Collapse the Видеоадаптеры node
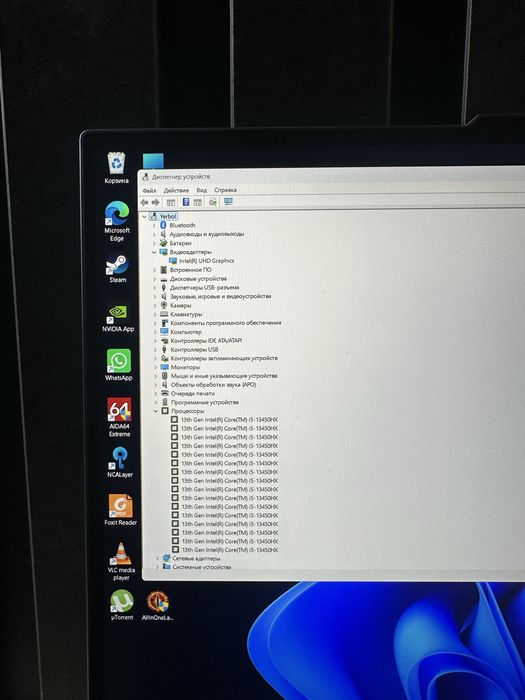The width and height of the screenshot is (525, 700). tap(154, 252)
